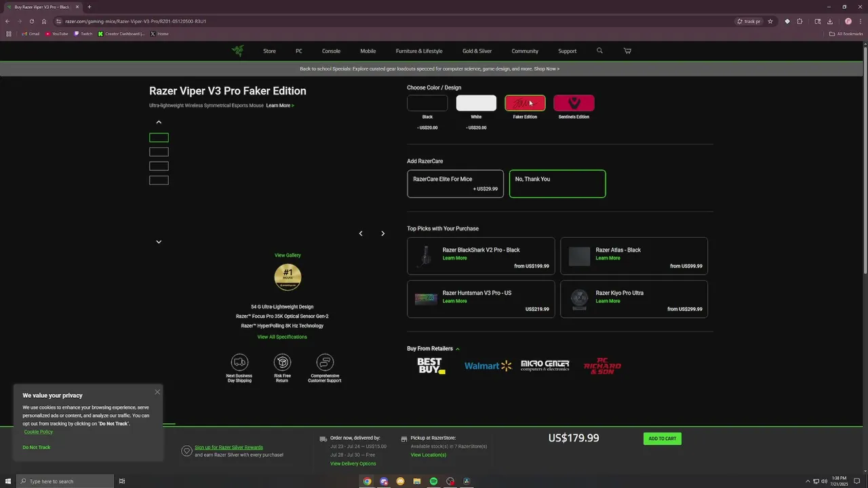The width and height of the screenshot is (868, 488).
Task: Click Do Not Track in the privacy banner
Action: [36, 447]
